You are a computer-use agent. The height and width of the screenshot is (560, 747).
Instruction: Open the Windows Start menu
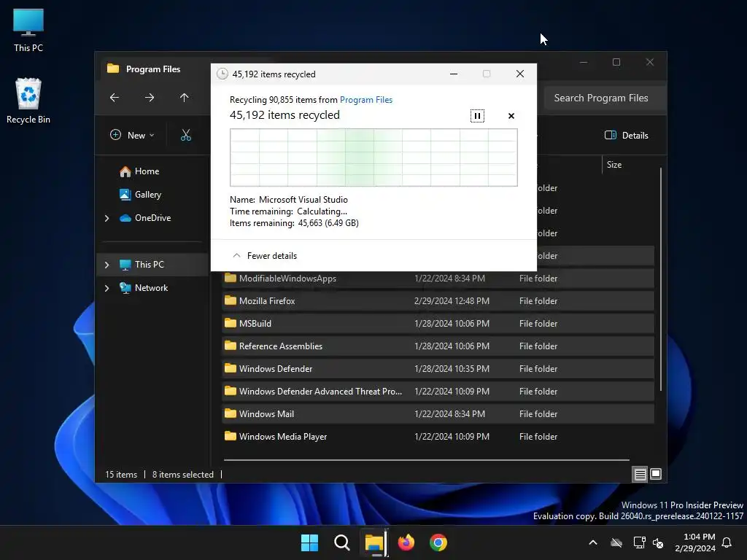click(x=309, y=542)
